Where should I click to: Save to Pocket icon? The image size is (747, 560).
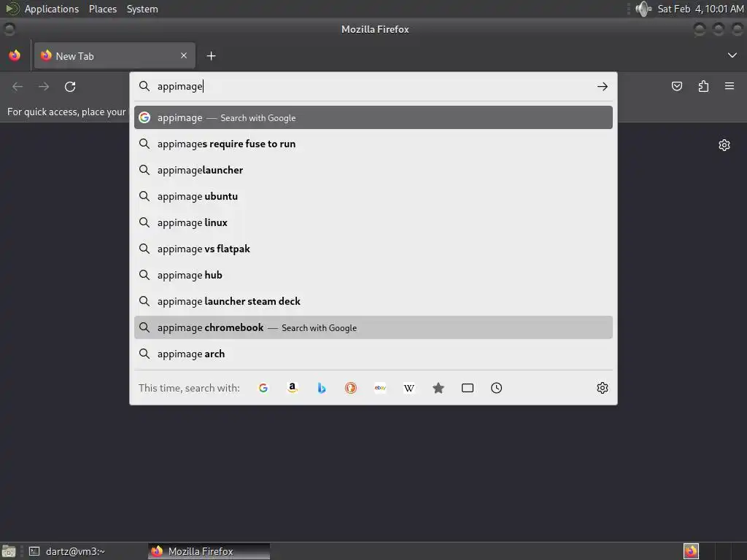coord(676,86)
